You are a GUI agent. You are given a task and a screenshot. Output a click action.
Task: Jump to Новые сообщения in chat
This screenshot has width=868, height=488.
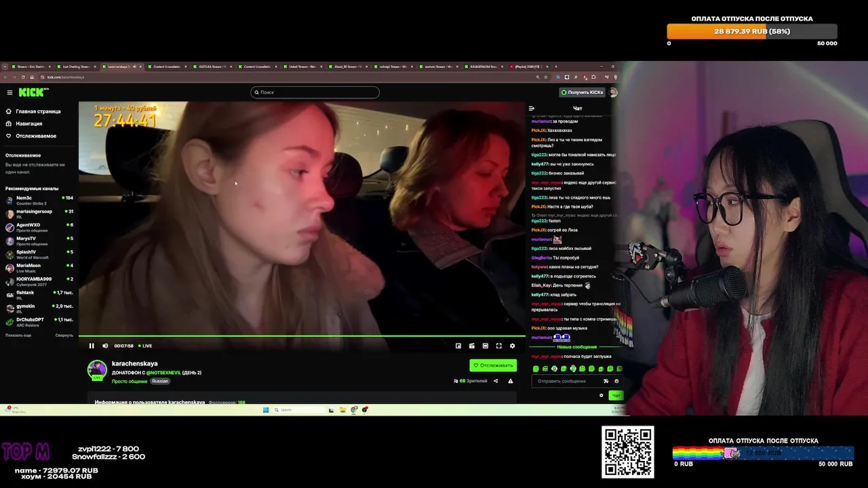(577, 347)
